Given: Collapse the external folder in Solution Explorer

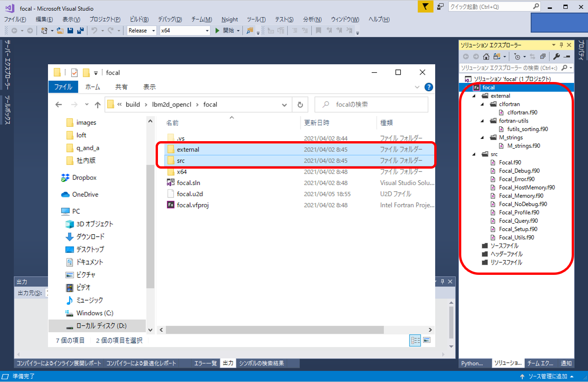Looking at the screenshot, I should (x=474, y=96).
